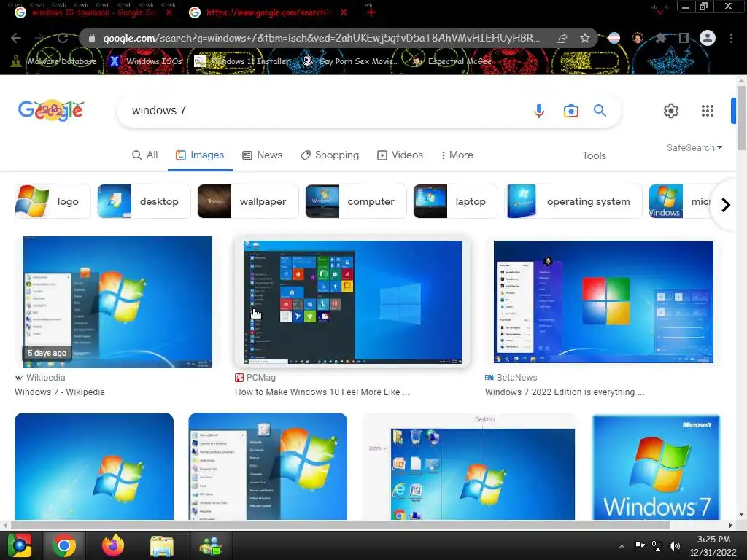This screenshot has height=560, width=747.
Task: Reload the page with the refresh icon
Action: [x=63, y=38]
